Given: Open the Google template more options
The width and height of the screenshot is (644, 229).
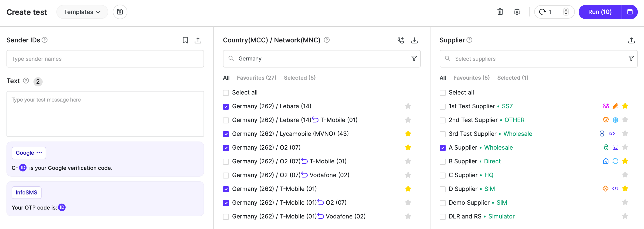Looking at the screenshot, I should 39,153.
